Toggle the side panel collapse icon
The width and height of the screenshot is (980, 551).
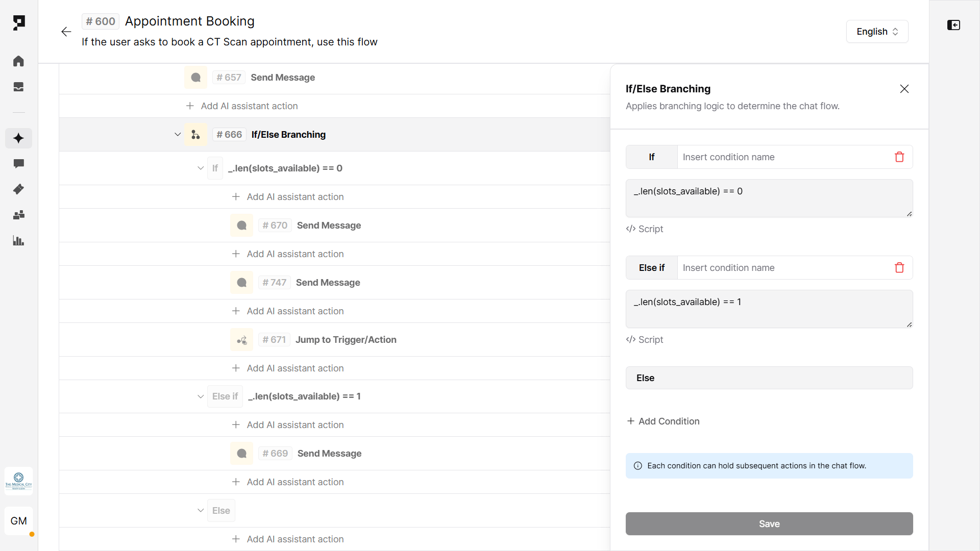tap(953, 25)
